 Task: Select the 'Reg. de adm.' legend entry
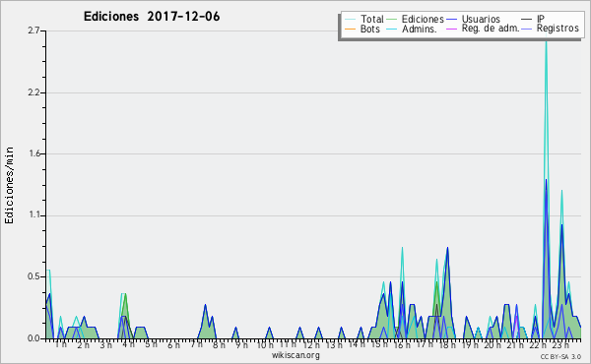point(483,29)
